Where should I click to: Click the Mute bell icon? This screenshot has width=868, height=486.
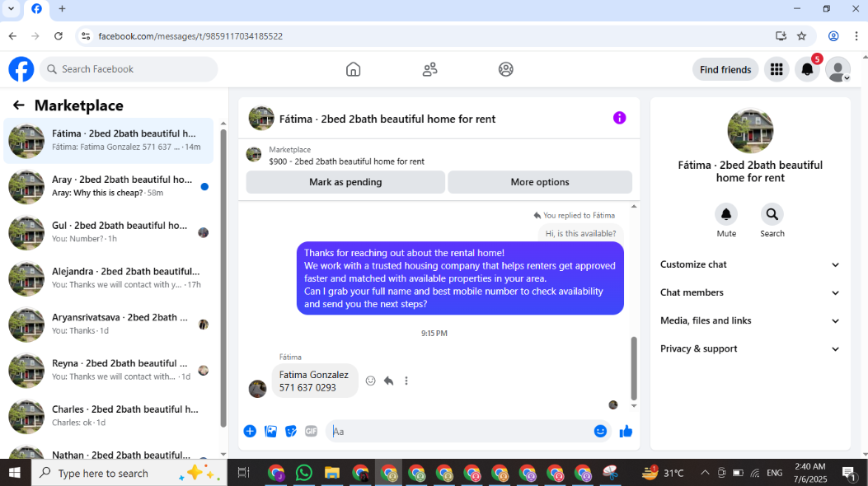tap(726, 214)
